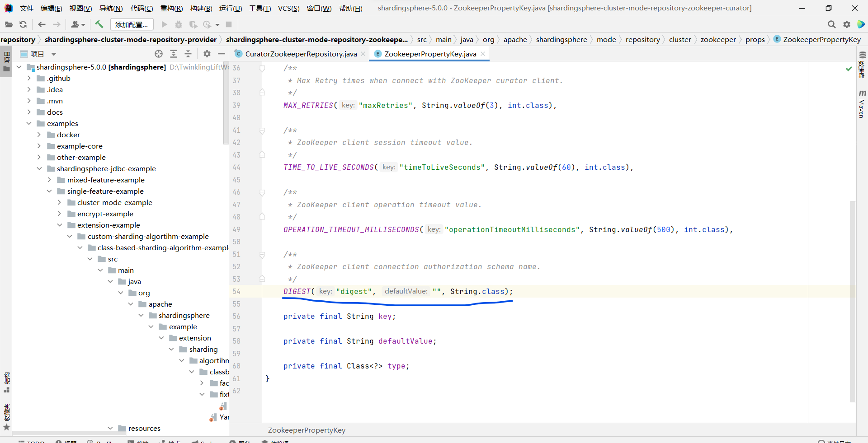Close the ZookeeperPropertyKey.java tab

tap(483, 54)
